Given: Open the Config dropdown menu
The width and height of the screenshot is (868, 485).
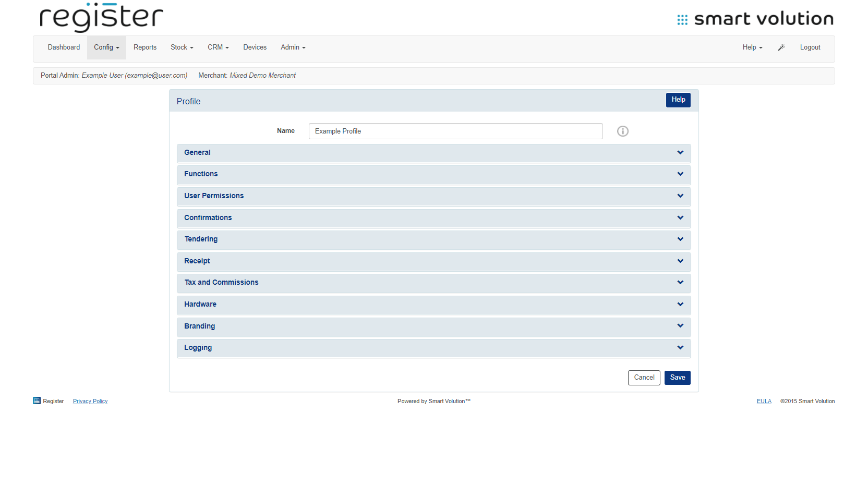Looking at the screenshot, I should tap(106, 47).
